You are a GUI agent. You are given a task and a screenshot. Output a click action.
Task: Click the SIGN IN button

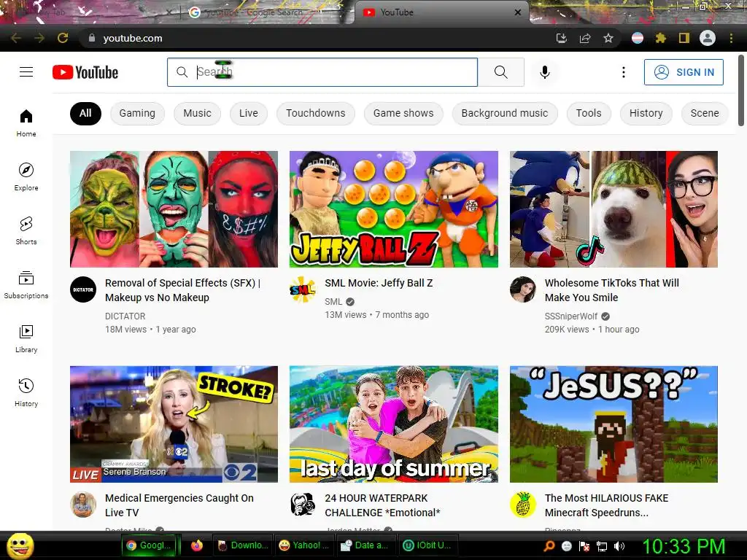(684, 72)
